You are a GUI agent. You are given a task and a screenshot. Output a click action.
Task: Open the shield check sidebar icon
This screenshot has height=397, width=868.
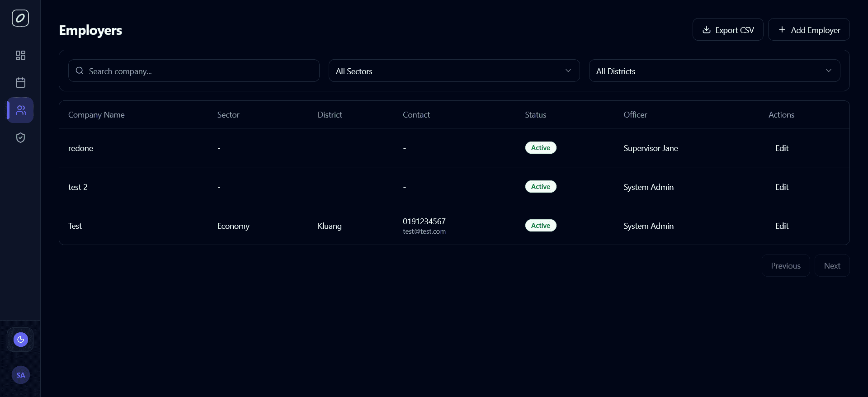[x=20, y=137]
